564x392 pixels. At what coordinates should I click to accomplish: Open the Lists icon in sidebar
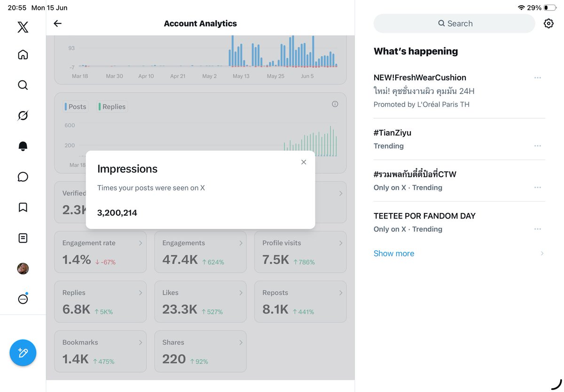(23, 238)
